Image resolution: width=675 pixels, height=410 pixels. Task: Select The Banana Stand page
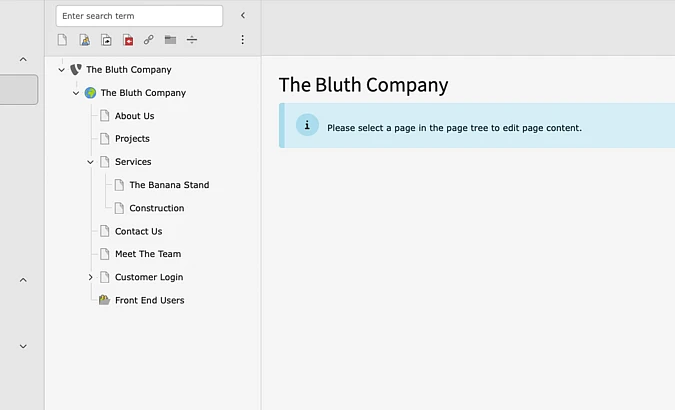[168, 185]
